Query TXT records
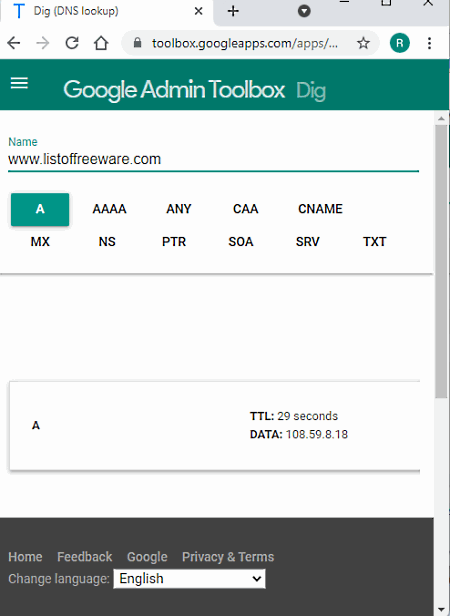 [375, 242]
